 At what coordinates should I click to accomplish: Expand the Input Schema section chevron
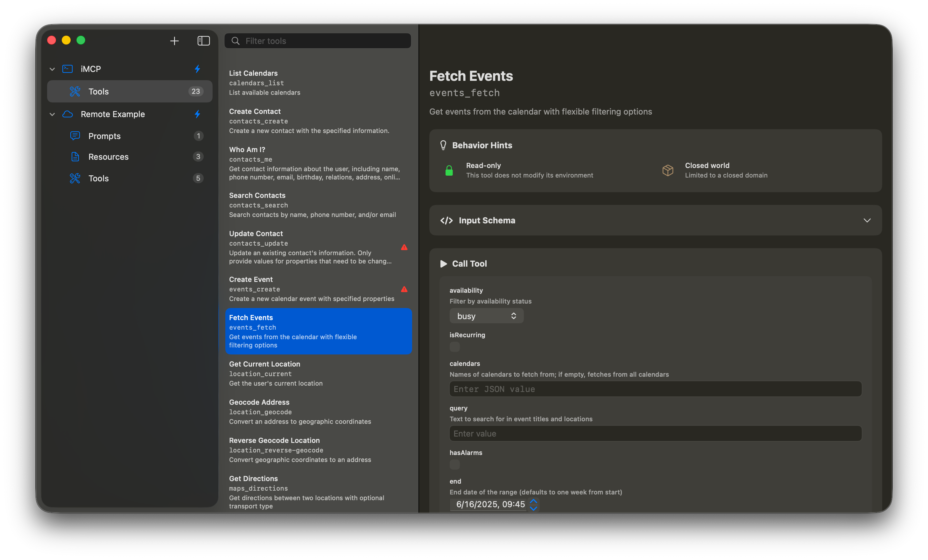click(867, 220)
